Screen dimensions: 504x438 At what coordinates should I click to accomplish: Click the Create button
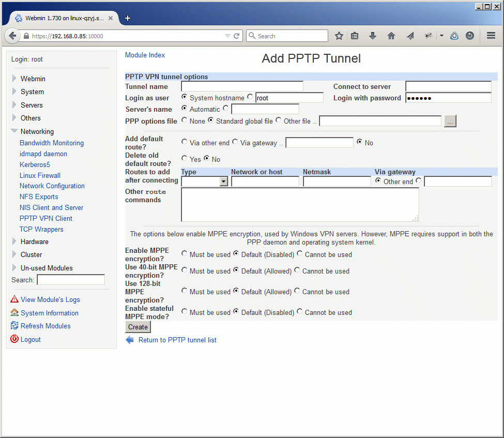[x=138, y=327]
